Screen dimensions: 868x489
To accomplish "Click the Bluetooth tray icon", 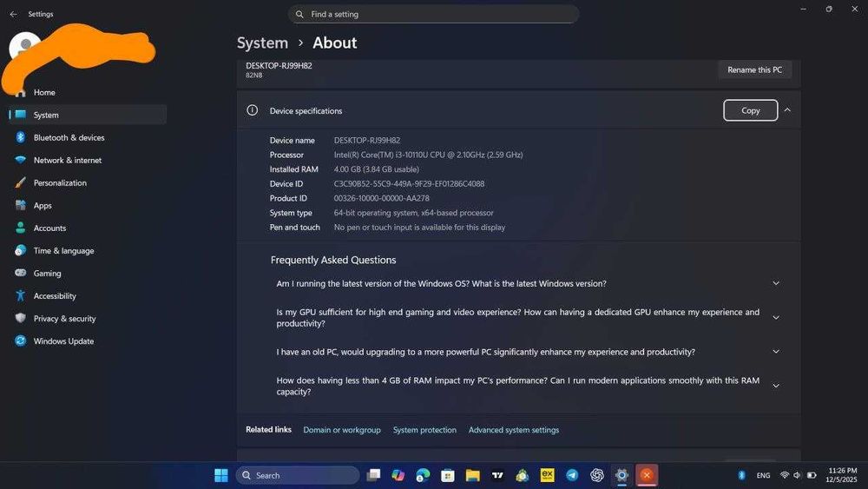I will point(742,475).
